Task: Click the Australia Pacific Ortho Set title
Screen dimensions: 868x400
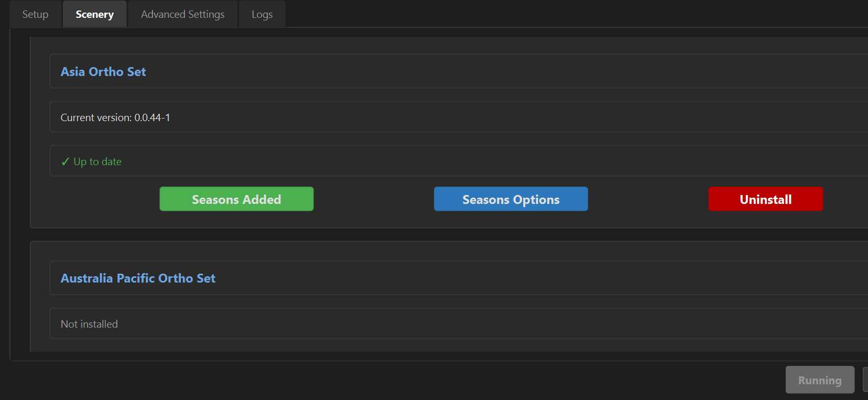Action: [138, 278]
